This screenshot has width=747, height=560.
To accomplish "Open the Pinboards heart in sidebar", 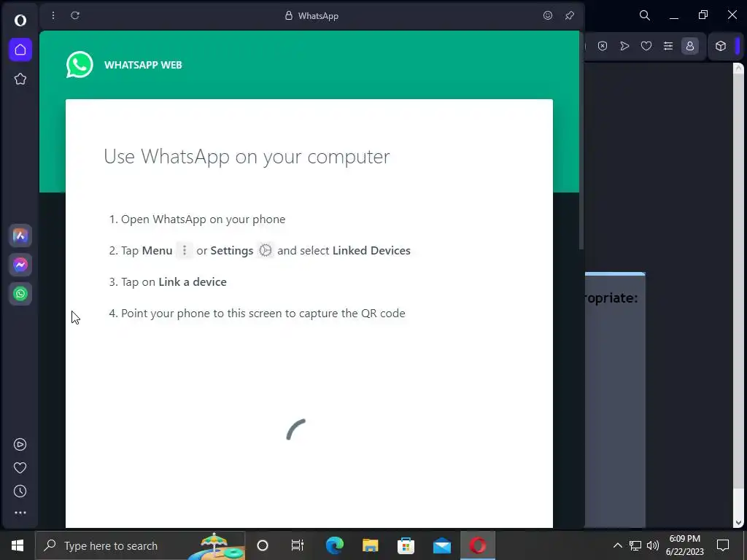I will pyautogui.click(x=20, y=467).
